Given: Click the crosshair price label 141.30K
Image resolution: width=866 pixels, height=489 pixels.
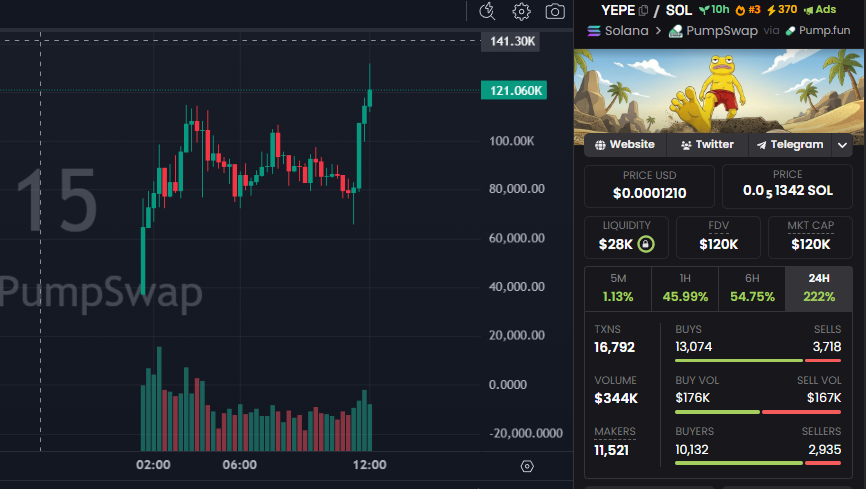Looking at the screenshot, I should (x=511, y=41).
